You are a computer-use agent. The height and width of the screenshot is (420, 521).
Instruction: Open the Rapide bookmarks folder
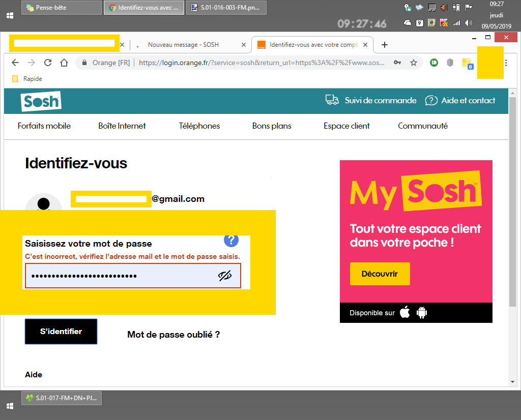coord(27,79)
